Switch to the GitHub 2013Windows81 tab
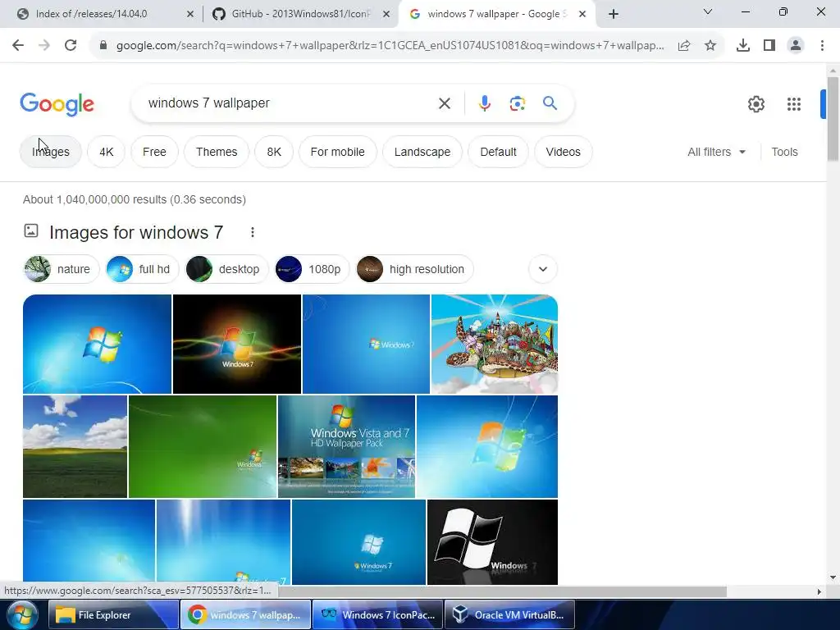 pos(300,14)
